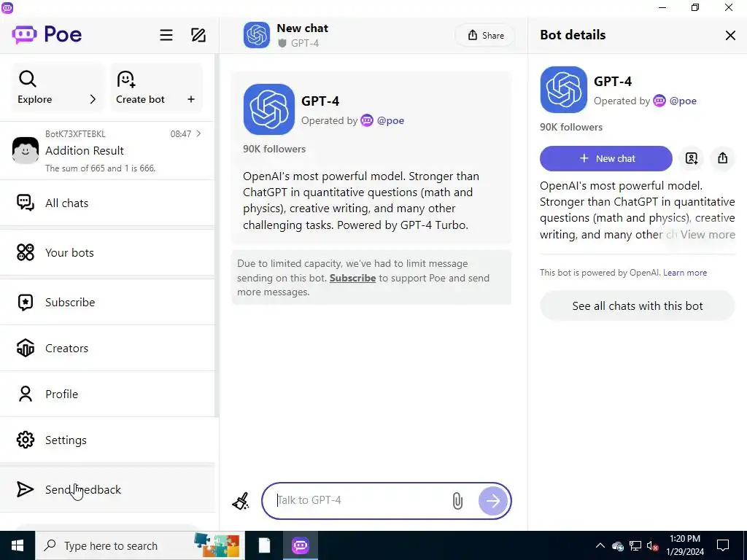Click the Profile person icon
The image size is (747, 560).
click(x=26, y=394)
